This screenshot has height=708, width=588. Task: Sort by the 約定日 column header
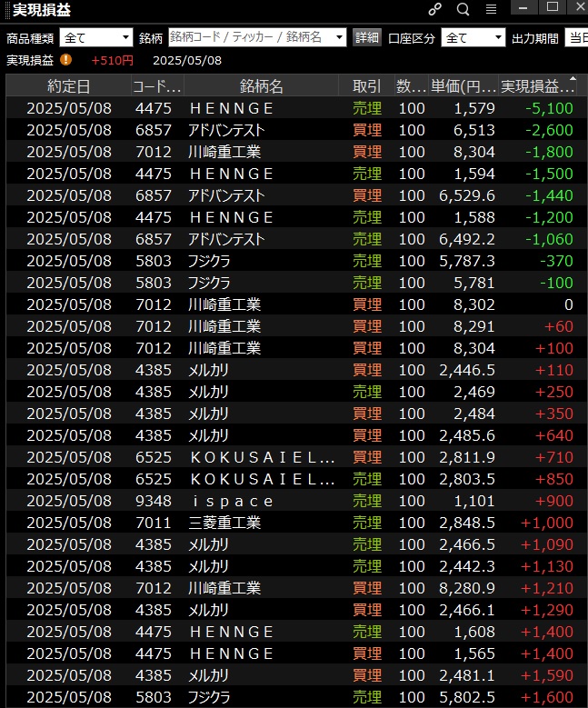pyautogui.click(x=69, y=85)
